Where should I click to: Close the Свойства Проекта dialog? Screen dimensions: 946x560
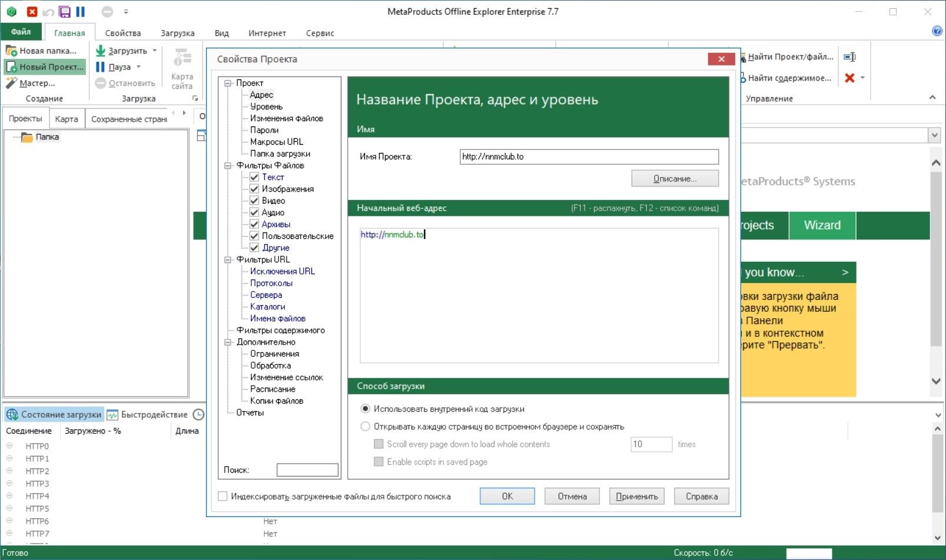(721, 59)
